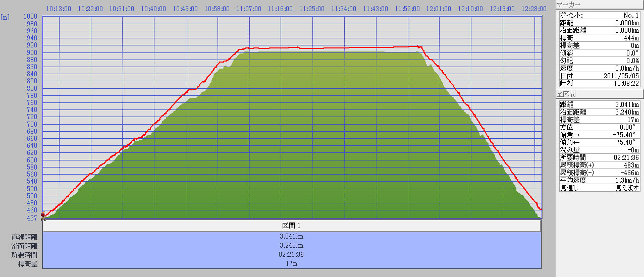644x277 pixels.
Task: Select the 標高 444m row in marker panel
Action: [x=599, y=38]
